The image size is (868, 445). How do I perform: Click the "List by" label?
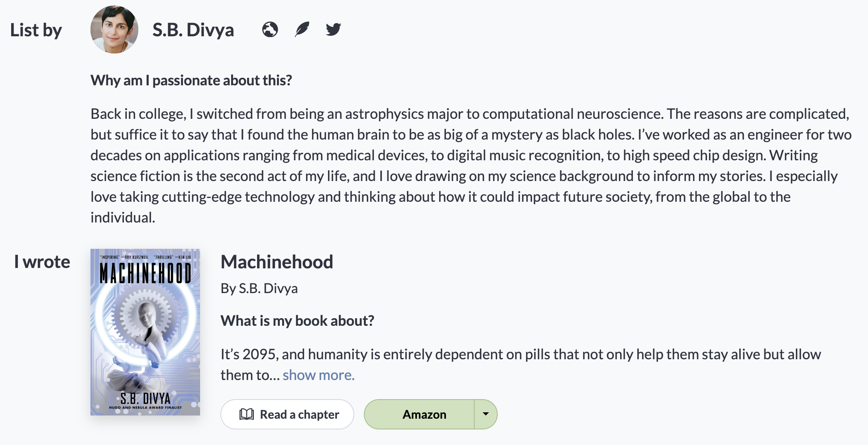(x=36, y=30)
